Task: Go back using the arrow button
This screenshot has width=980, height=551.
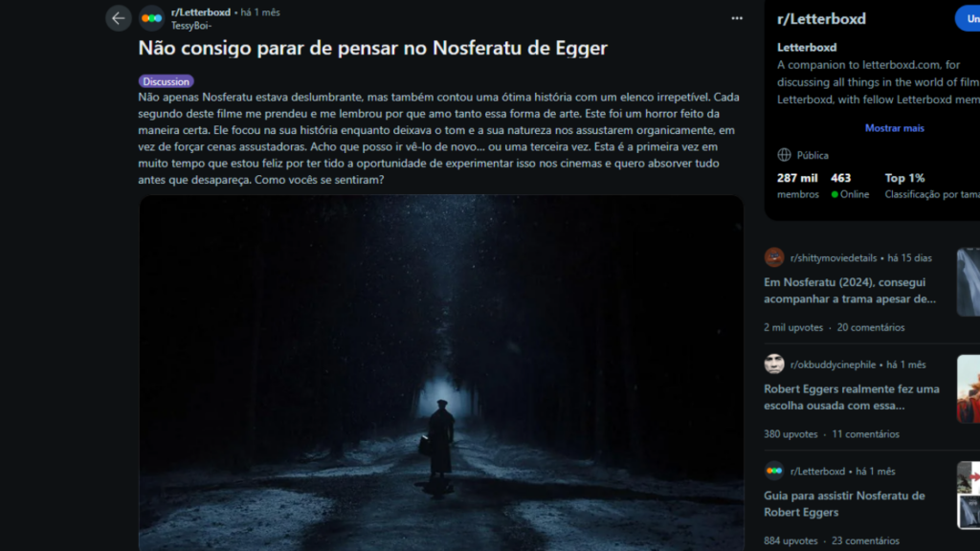Action: tap(118, 18)
